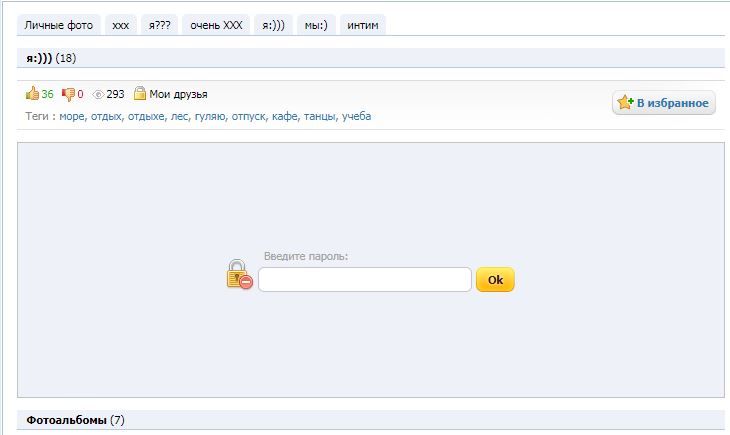Click the locked album icon near password field
Screen dimensions: 730x435
click(239, 275)
